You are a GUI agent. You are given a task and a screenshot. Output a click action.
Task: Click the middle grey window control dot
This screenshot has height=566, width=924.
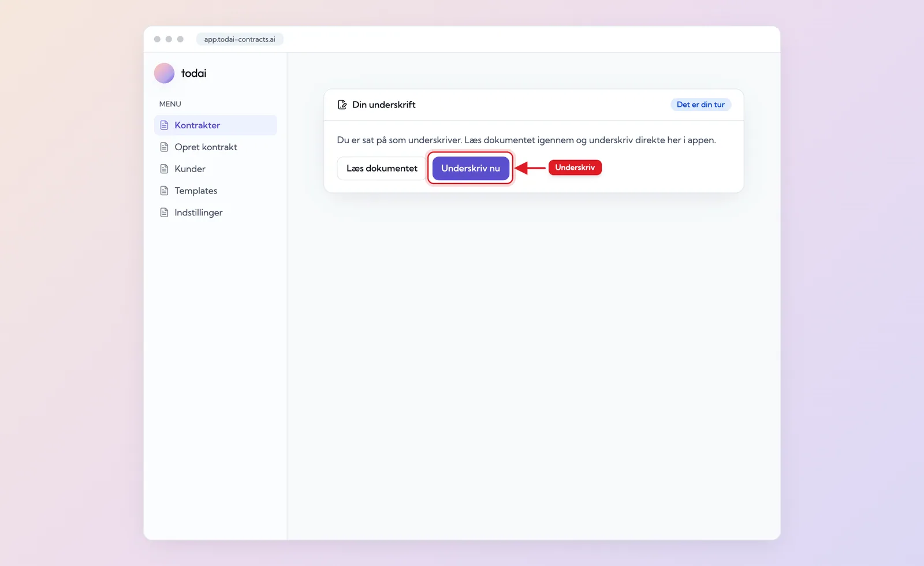tap(169, 39)
